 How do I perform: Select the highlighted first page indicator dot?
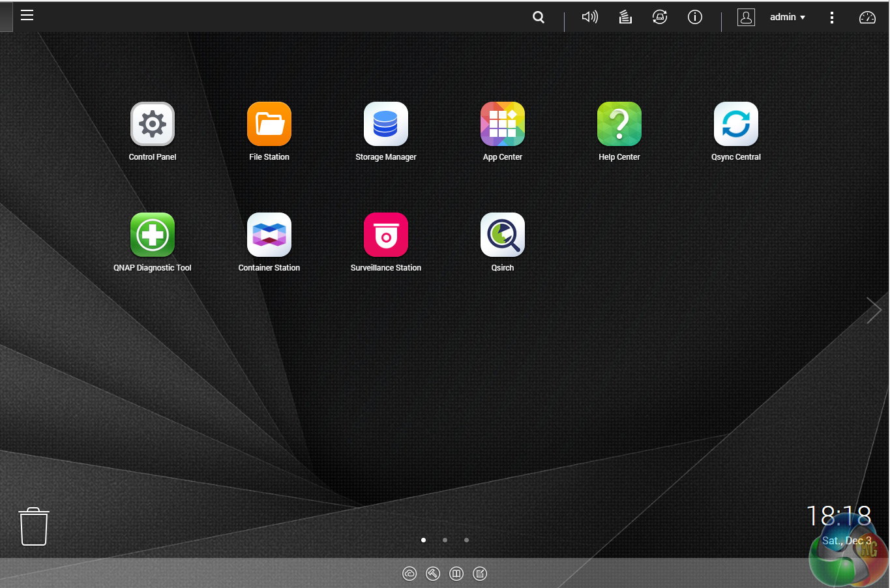click(x=424, y=540)
